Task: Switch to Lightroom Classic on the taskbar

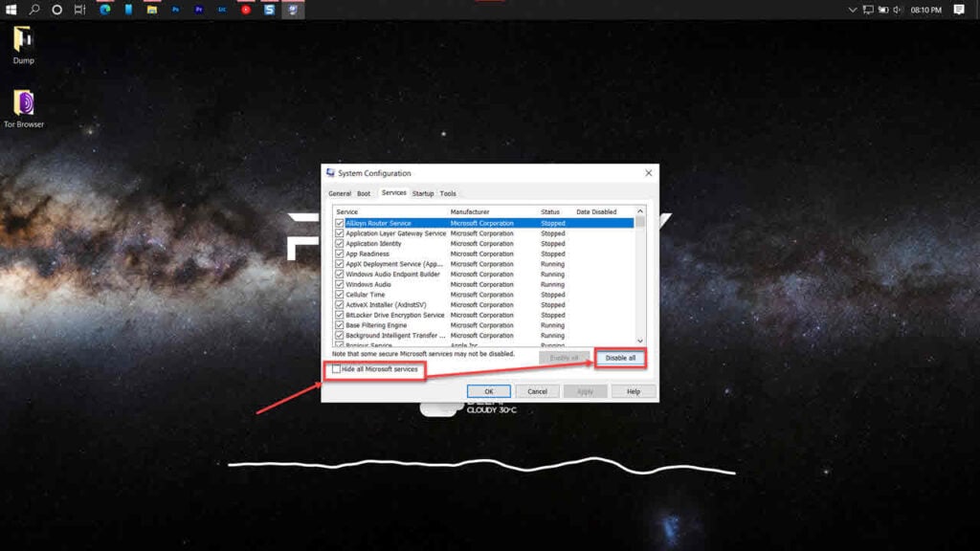Action: click(222, 10)
